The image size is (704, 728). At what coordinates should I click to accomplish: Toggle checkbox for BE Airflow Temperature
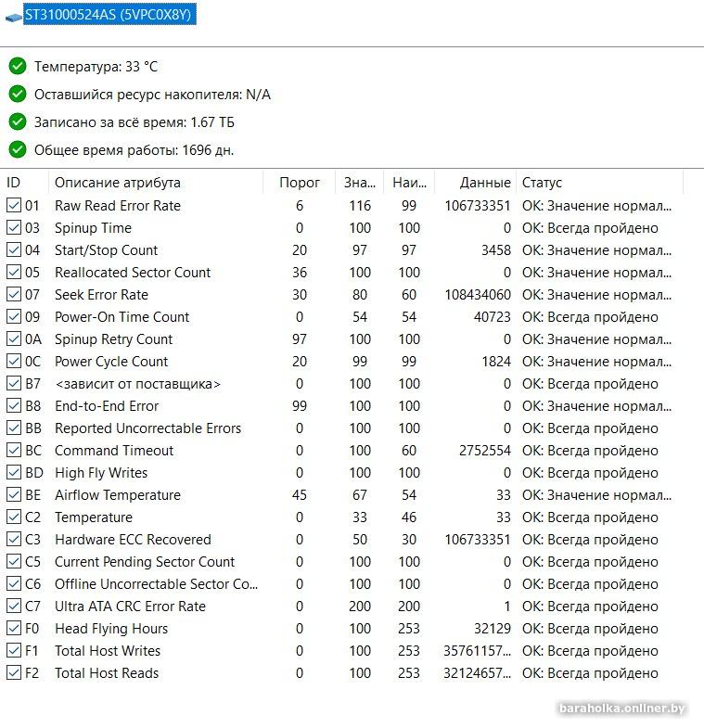pos(14,495)
